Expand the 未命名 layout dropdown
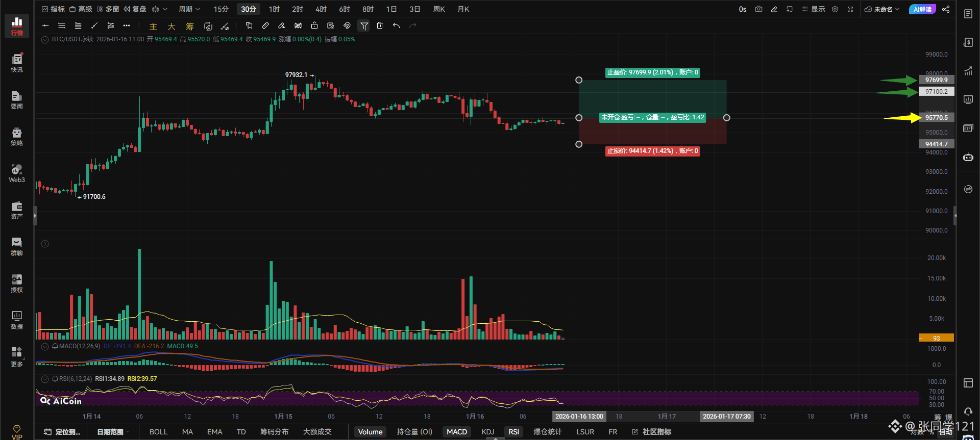 (882, 9)
